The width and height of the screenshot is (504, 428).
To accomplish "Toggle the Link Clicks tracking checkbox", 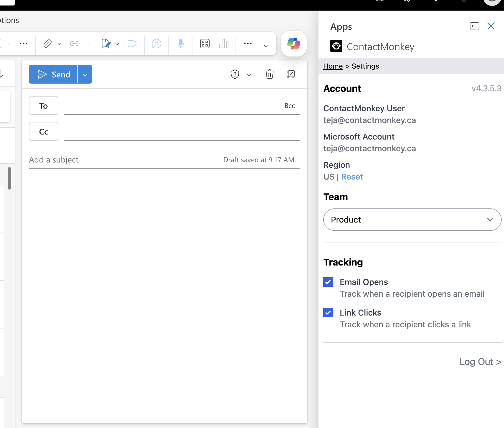I will pyautogui.click(x=328, y=313).
